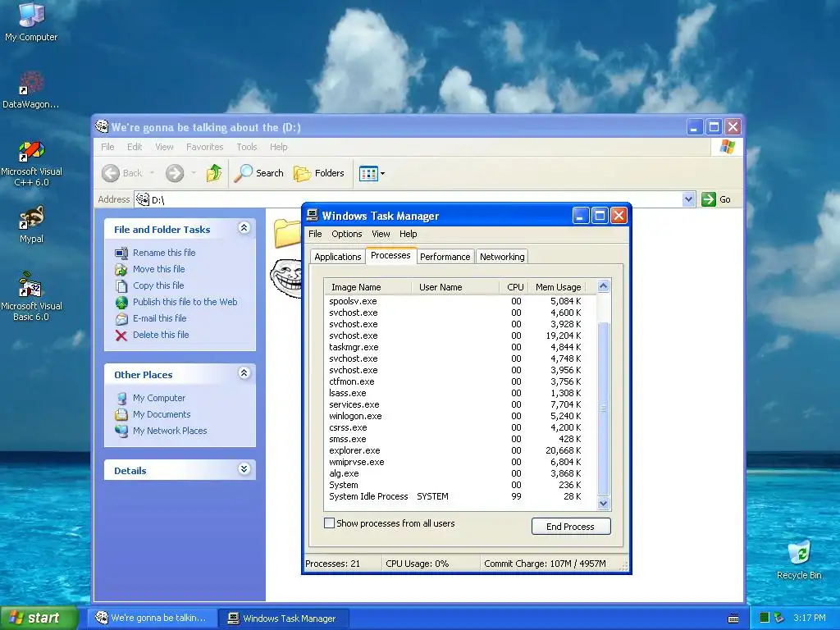The image size is (840, 630).
Task: Switch to the Networking tab
Action: pos(502,257)
